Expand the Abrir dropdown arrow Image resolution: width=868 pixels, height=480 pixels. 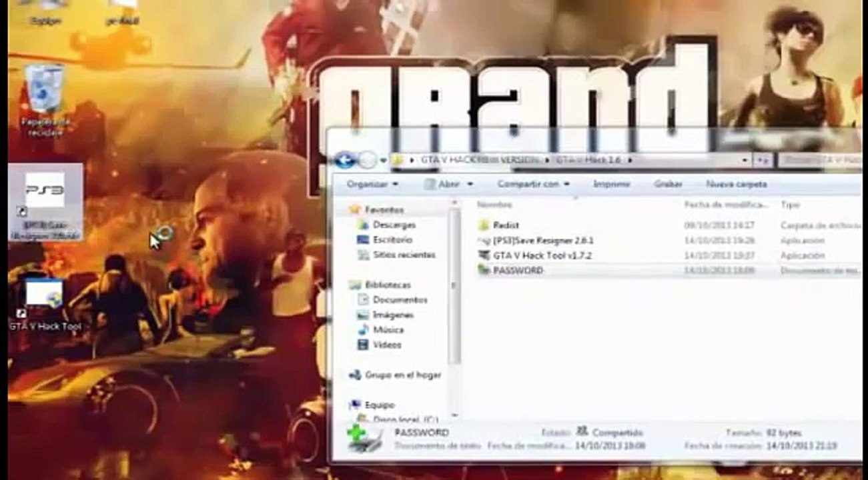470,184
